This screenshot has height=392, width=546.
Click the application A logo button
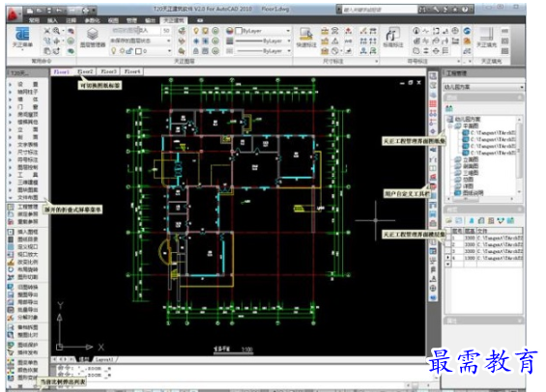coord(14,14)
